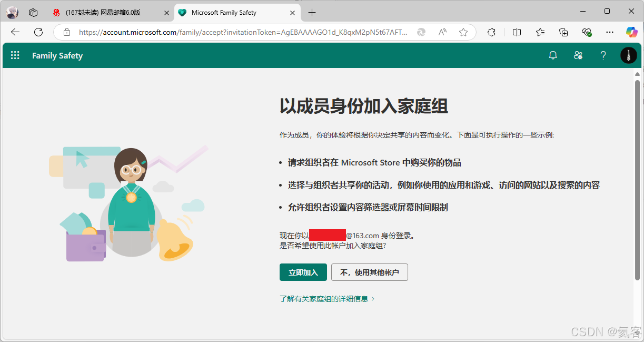This screenshot has height=342, width=644.
Task: Open the notifications bell
Action: tap(553, 55)
